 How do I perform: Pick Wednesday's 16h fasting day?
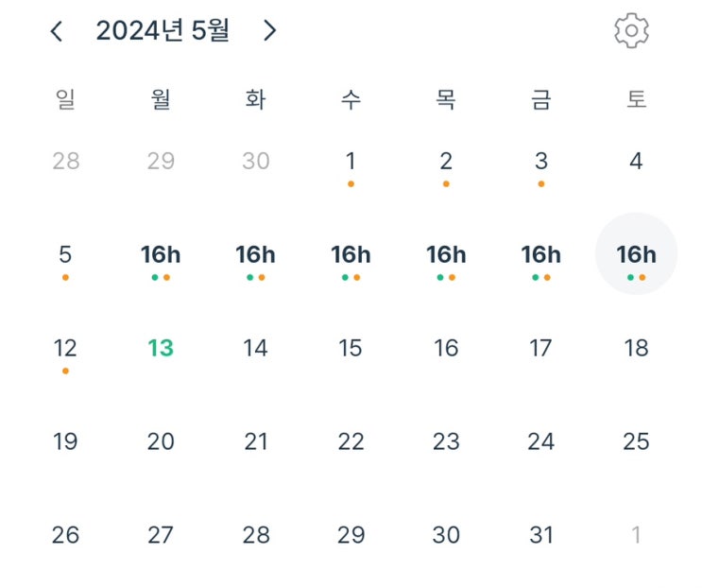351,254
